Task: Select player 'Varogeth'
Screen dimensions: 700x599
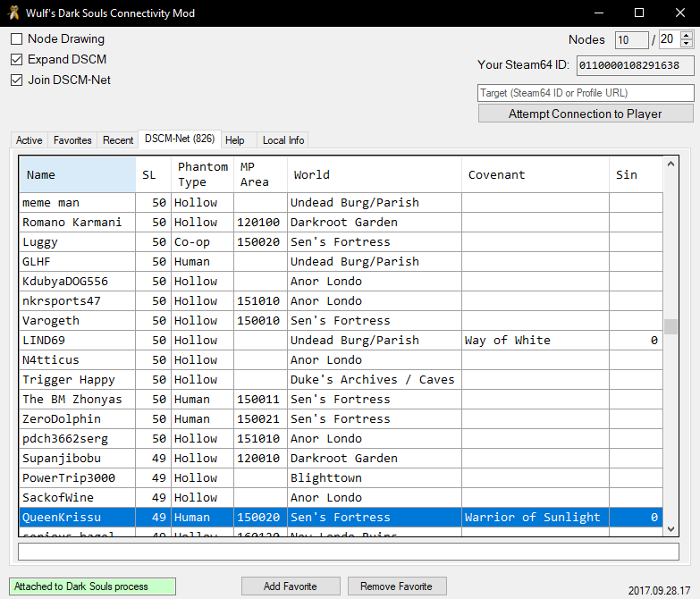Action: [x=342, y=320]
